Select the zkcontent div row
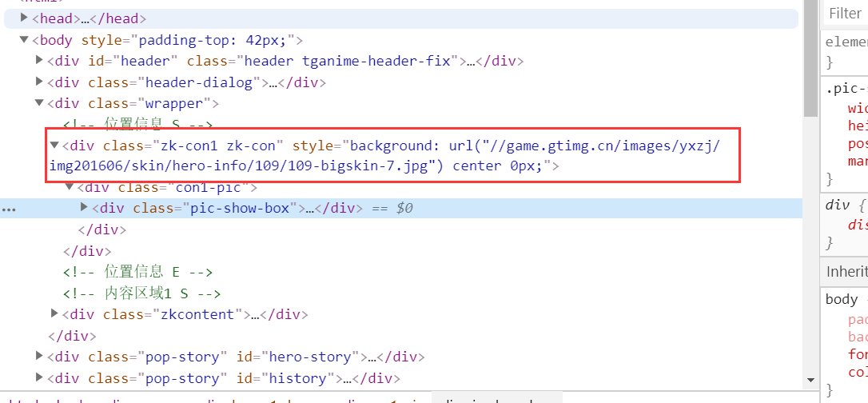Image resolution: width=868 pixels, height=403 pixels. click(401, 314)
